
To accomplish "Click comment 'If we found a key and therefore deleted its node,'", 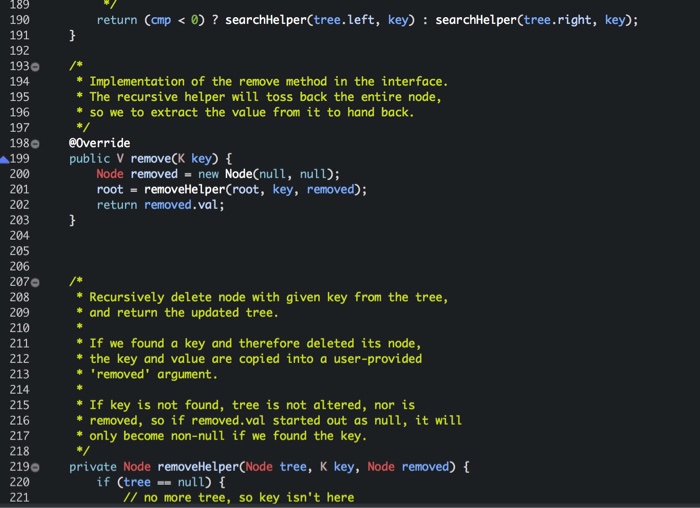I will pos(255,343).
